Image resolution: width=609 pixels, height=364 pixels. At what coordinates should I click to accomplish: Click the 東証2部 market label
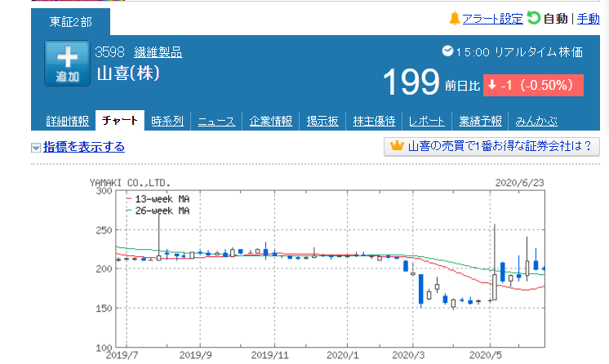pyautogui.click(x=71, y=22)
